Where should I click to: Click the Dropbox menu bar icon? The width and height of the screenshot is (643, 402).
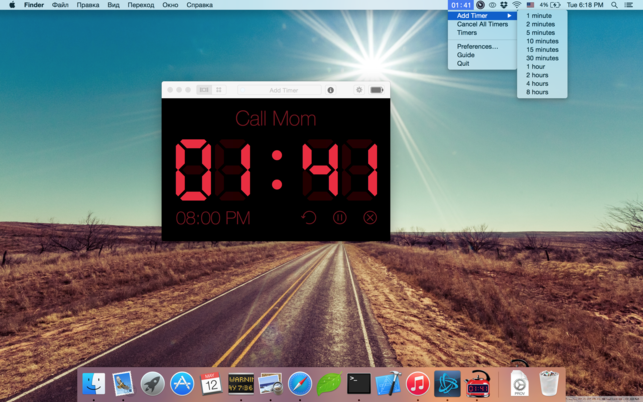(504, 5)
